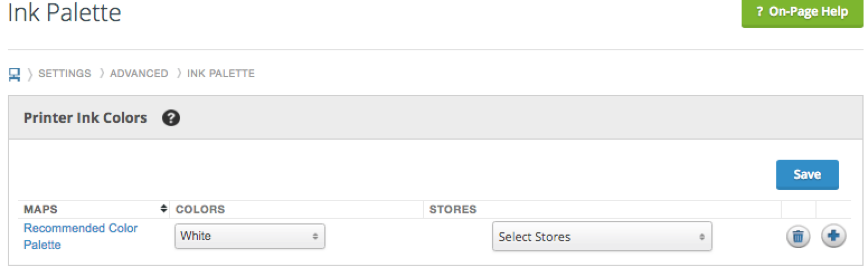Delete the row with the trash icon

[798, 237]
